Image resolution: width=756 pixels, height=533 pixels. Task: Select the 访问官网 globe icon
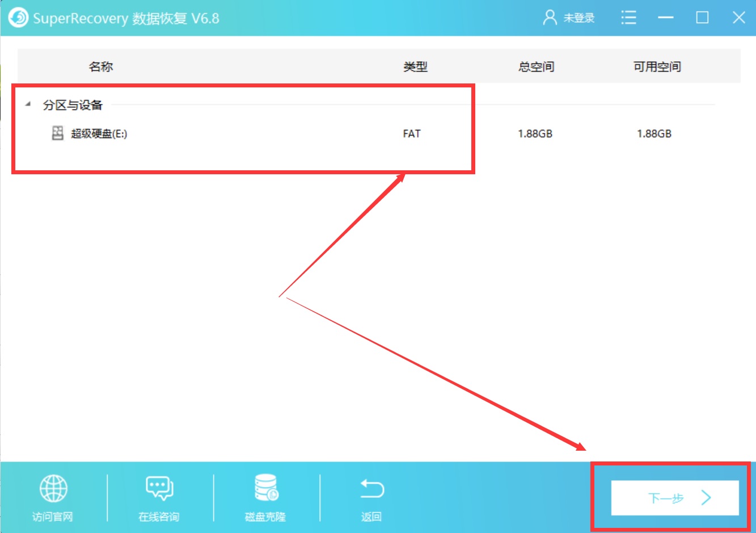(53, 487)
